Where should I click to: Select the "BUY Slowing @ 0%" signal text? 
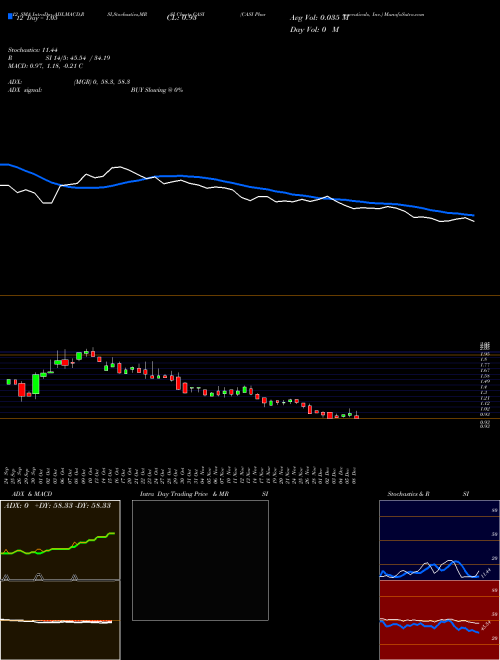pos(157,90)
